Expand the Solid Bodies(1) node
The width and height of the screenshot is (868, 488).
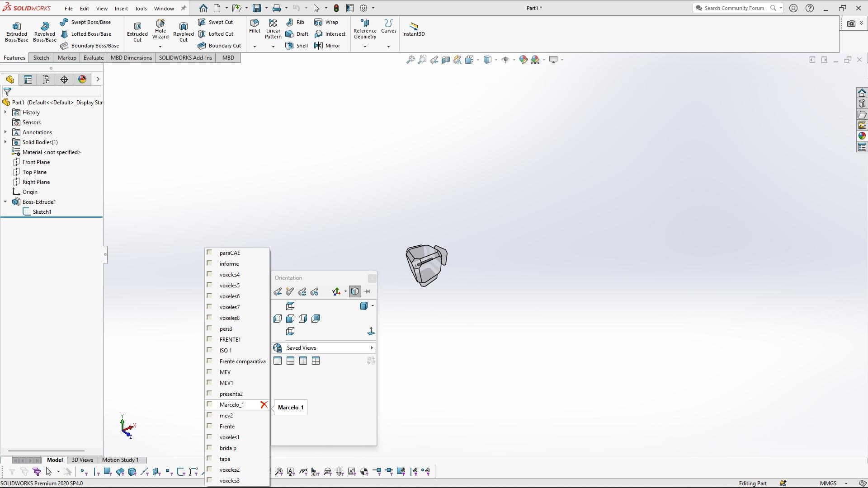tap(5, 142)
